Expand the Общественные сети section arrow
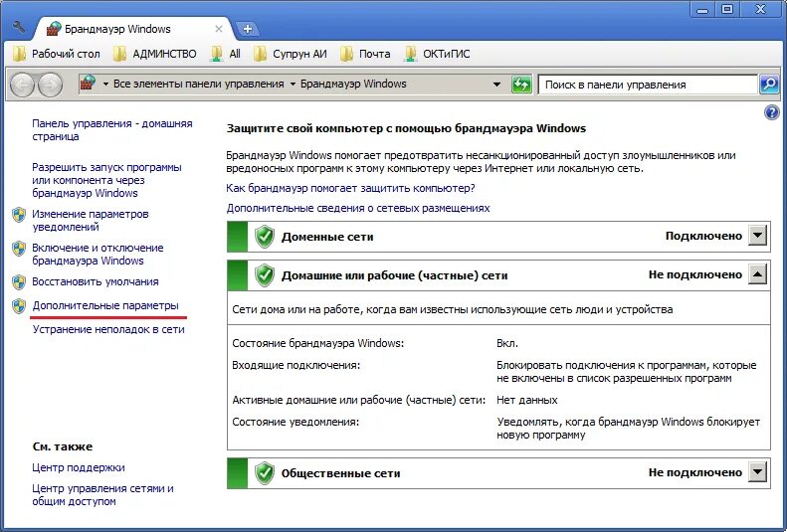This screenshot has width=787, height=532. pyautogui.click(x=757, y=471)
